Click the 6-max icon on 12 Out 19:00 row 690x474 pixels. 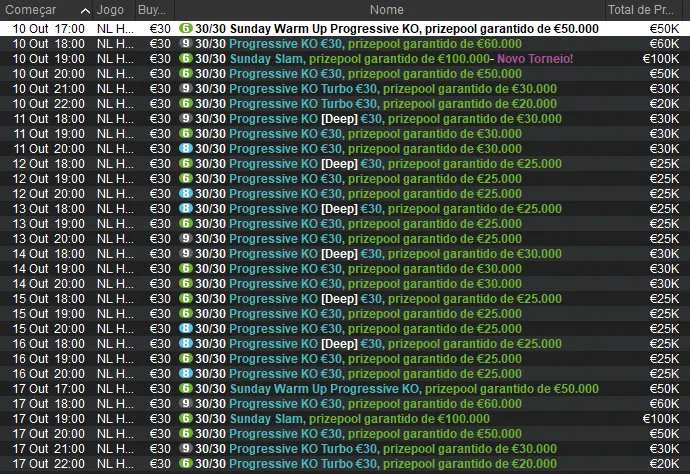point(186,178)
